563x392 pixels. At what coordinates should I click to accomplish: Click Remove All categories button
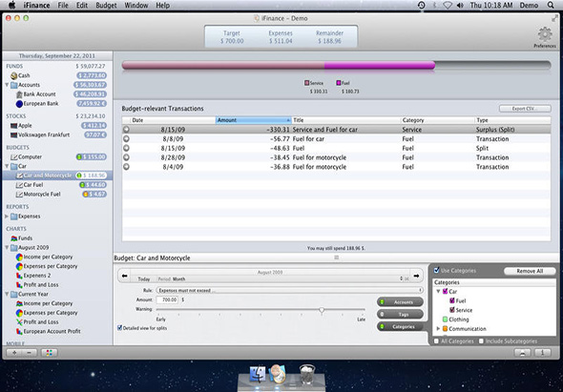530,271
